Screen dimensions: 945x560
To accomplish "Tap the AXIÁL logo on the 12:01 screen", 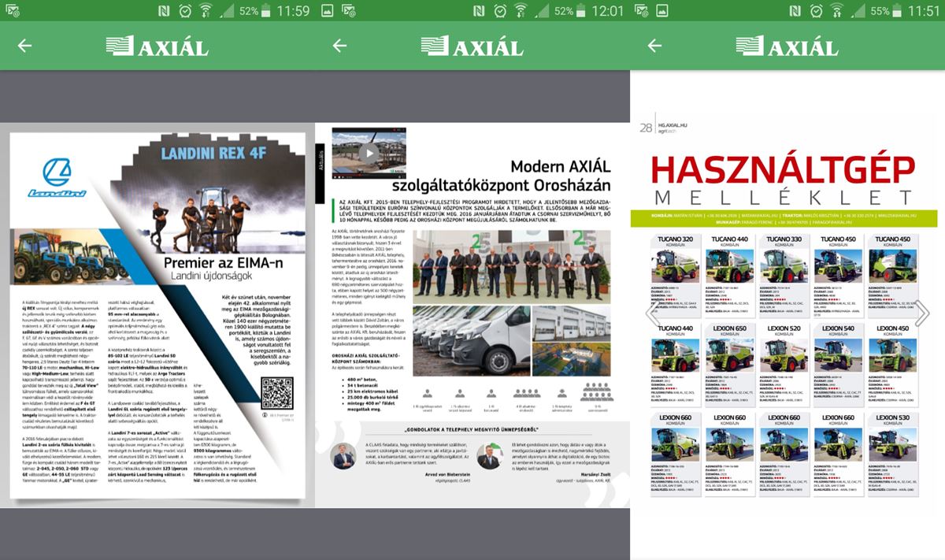I will pos(472,46).
